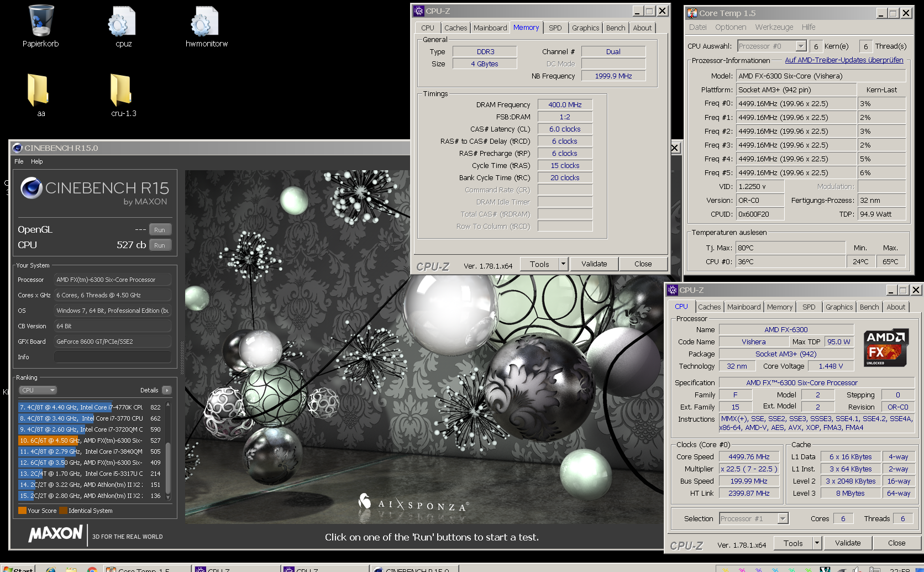Open Tools dropdown arrow in lower CPU-Z window
This screenshot has height=572, width=924.
tap(817, 543)
